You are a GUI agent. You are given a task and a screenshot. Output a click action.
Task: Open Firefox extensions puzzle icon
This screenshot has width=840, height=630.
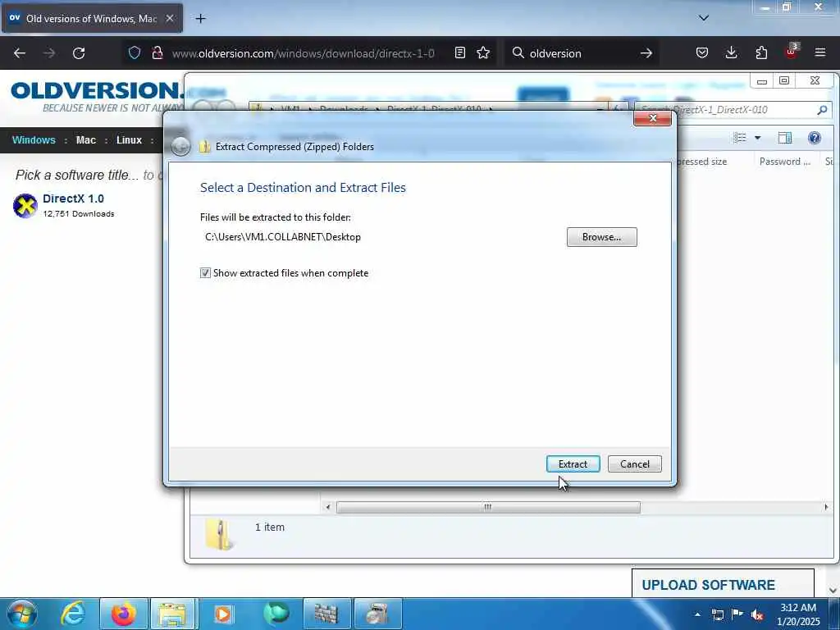point(761,52)
